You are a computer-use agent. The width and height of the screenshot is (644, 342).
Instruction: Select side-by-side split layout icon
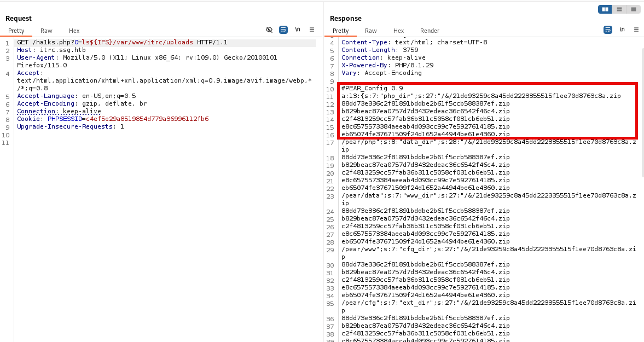pos(605,9)
